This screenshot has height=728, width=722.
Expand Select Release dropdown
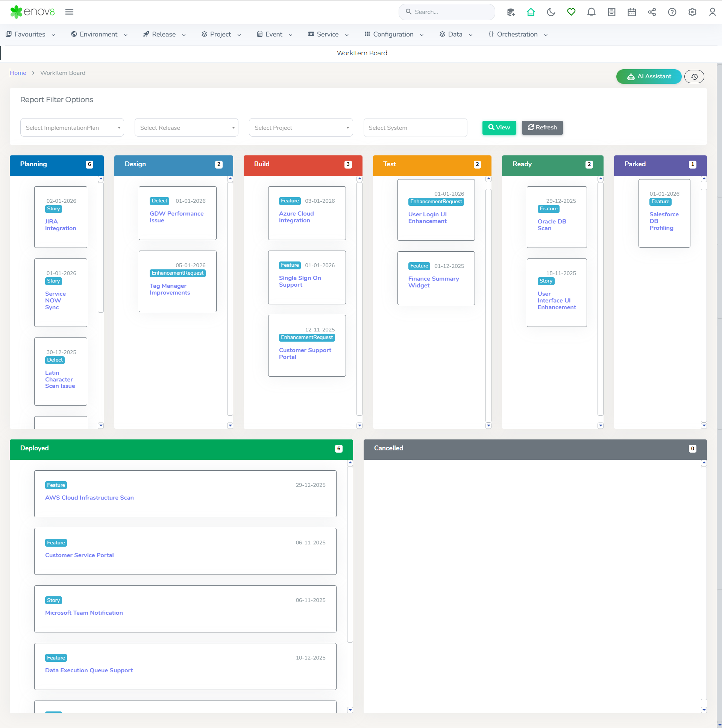(x=186, y=128)
